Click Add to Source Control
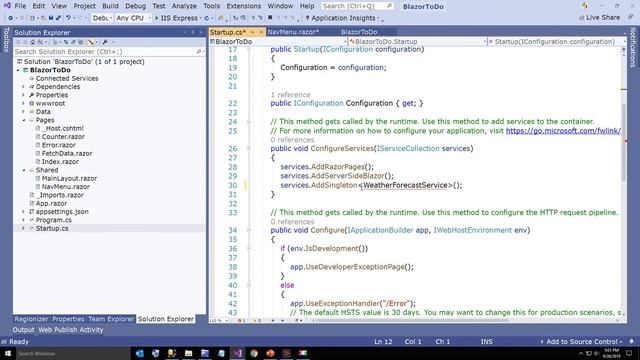This screenshot has width=640, height=360. [581, 341]
